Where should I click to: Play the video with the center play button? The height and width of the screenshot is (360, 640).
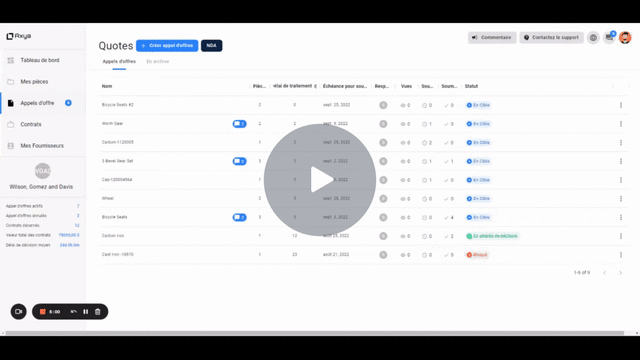click(320, 180)
